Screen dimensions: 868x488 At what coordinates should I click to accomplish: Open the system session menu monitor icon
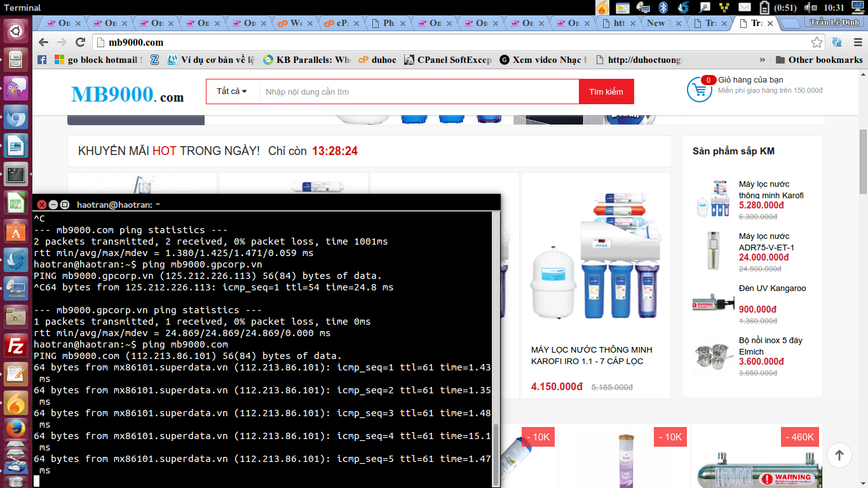click(858, 8)
